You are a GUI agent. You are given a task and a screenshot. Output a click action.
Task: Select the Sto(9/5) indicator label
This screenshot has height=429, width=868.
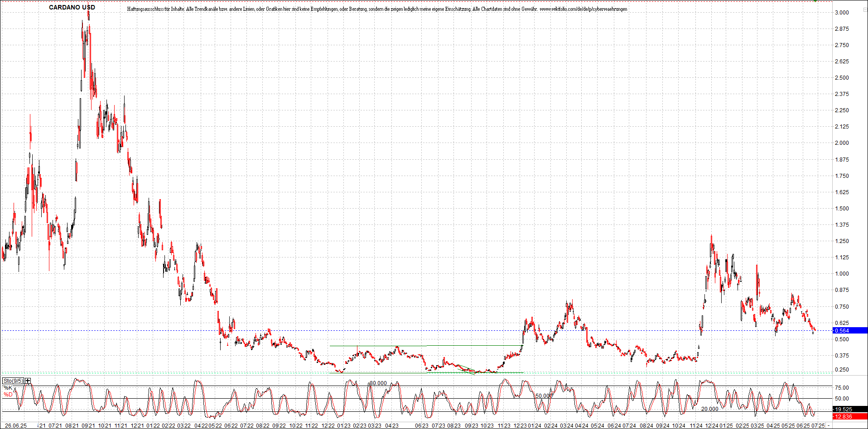pos(13,381)
